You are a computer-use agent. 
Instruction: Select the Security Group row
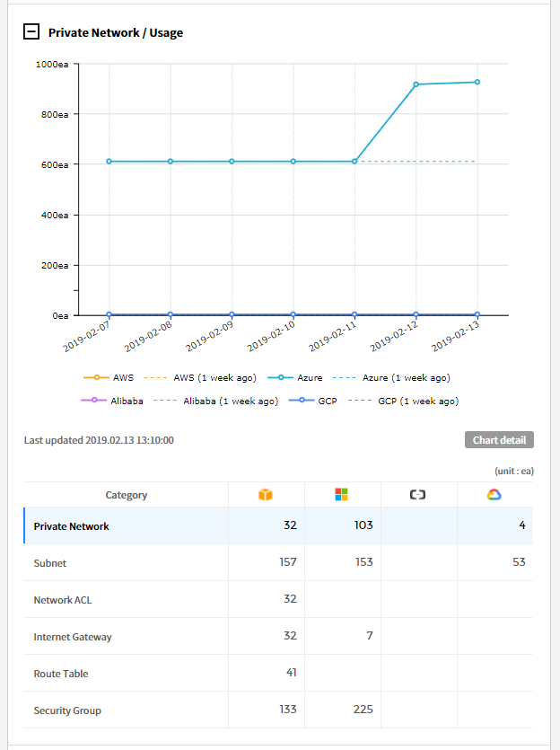tap(67, 710)
